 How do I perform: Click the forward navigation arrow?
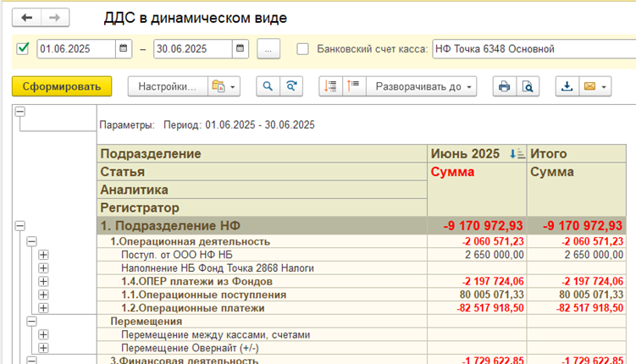pos(54,18)
